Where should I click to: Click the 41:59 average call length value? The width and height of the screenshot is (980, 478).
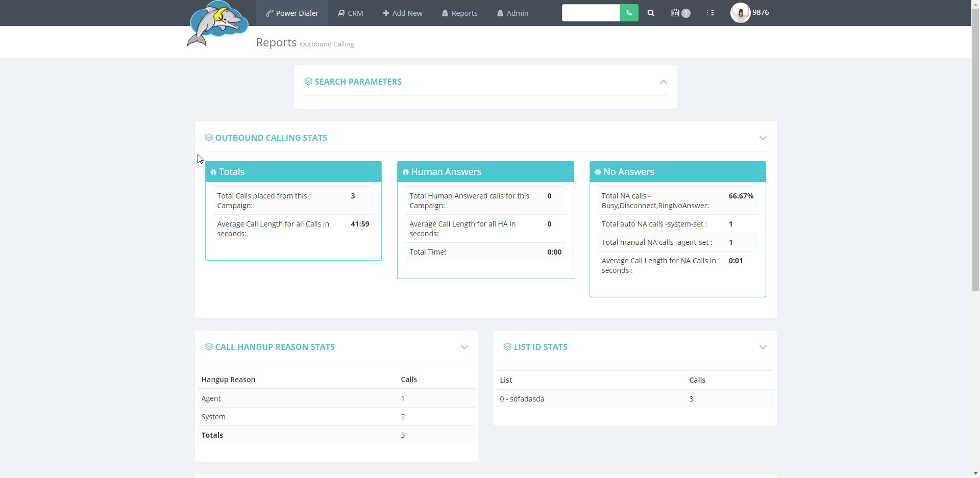click(x=360, y=224)
